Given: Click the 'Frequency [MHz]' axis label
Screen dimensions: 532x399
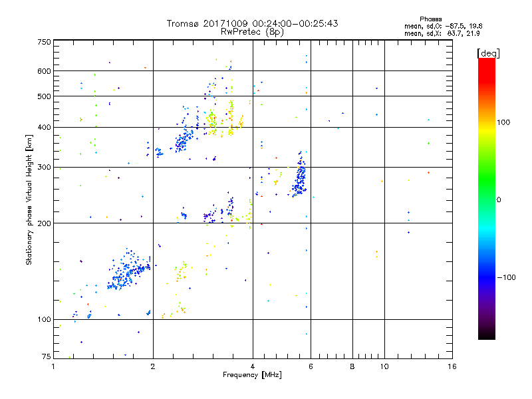Looking at the screenshot, I should [252, 375].
